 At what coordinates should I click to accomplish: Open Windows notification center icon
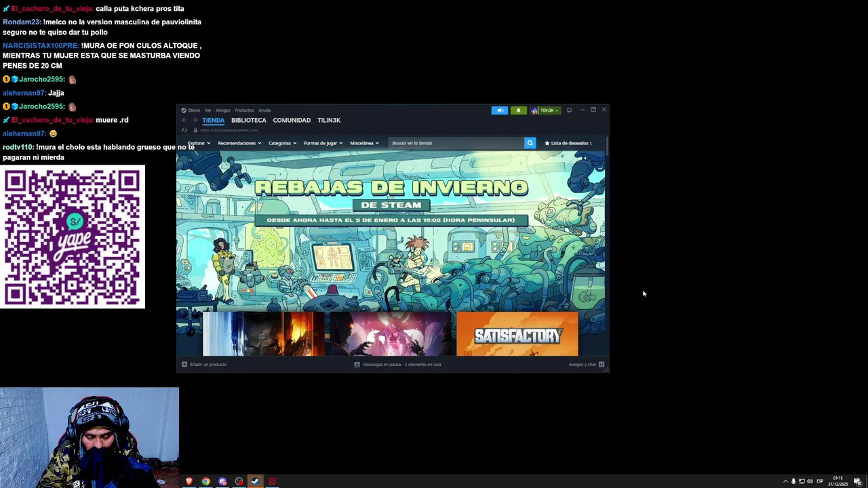coord(857,481)
